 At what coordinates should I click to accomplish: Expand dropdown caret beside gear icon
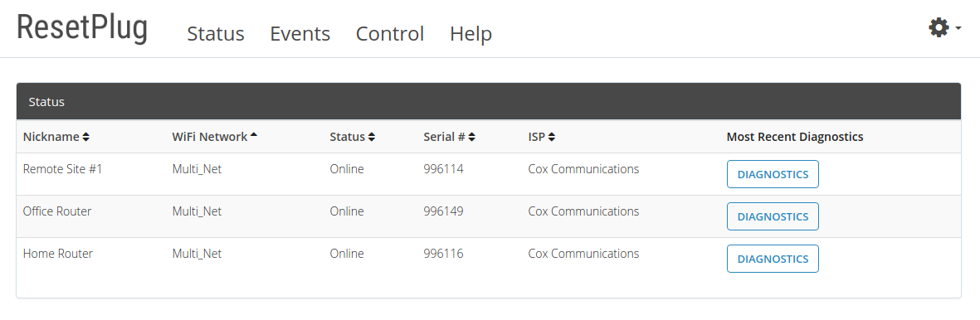click(x=958, y=28)
